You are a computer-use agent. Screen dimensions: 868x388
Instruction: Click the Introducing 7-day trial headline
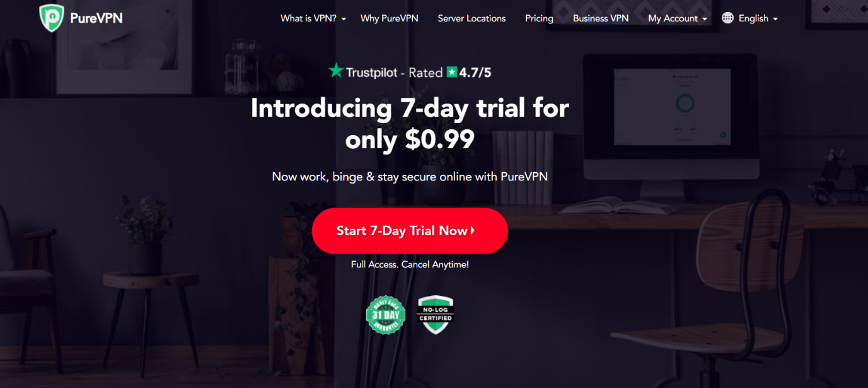tap(410, 124)
